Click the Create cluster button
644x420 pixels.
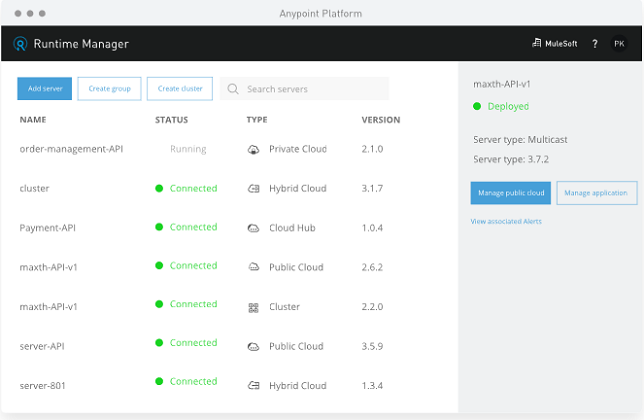pyautogui.click(x=180, y=89)
